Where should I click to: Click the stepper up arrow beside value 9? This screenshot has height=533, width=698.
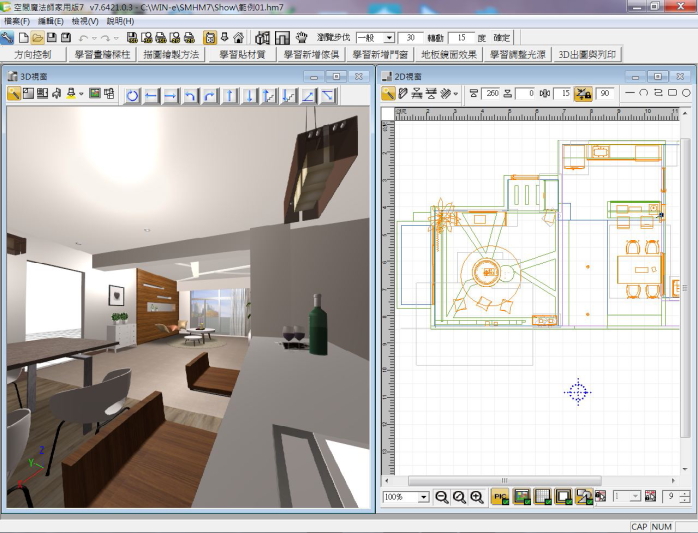pyautogui.click(x=685, y=493)
